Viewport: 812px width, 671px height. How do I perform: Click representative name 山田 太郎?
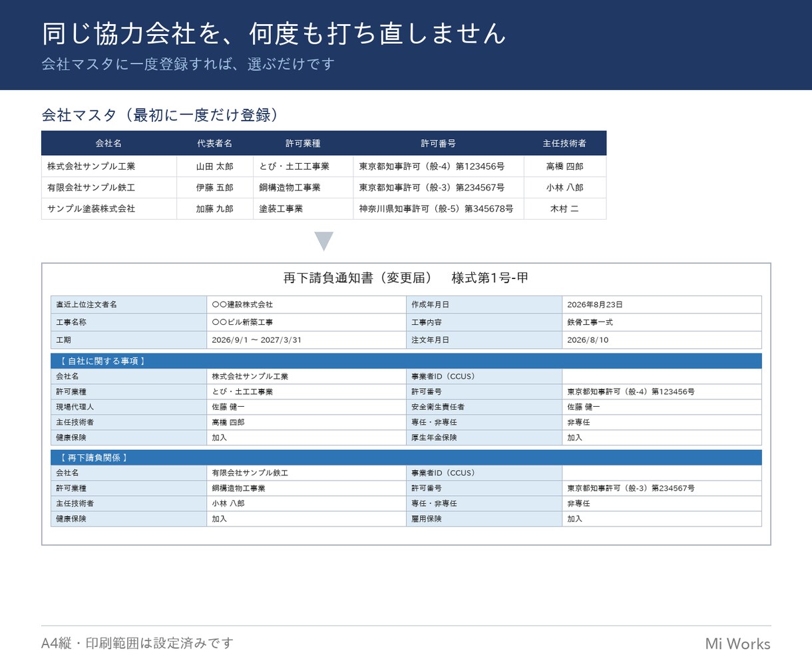click(215, 166)
